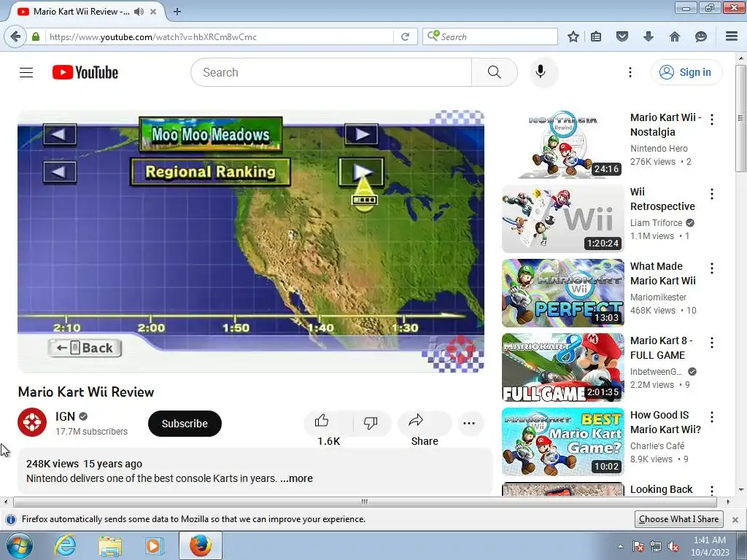
Task: Click the vertical page scrollbar thumb
Action: [x=740, y=119]
